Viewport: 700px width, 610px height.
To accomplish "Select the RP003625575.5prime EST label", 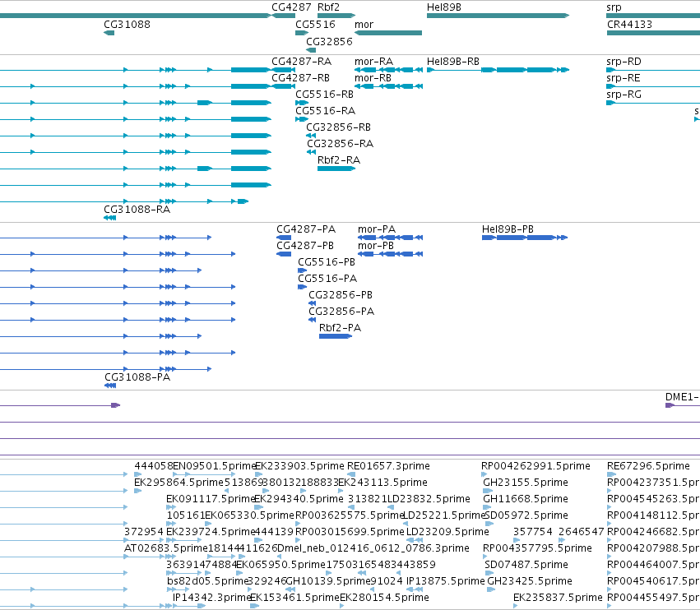I will 350,515.
